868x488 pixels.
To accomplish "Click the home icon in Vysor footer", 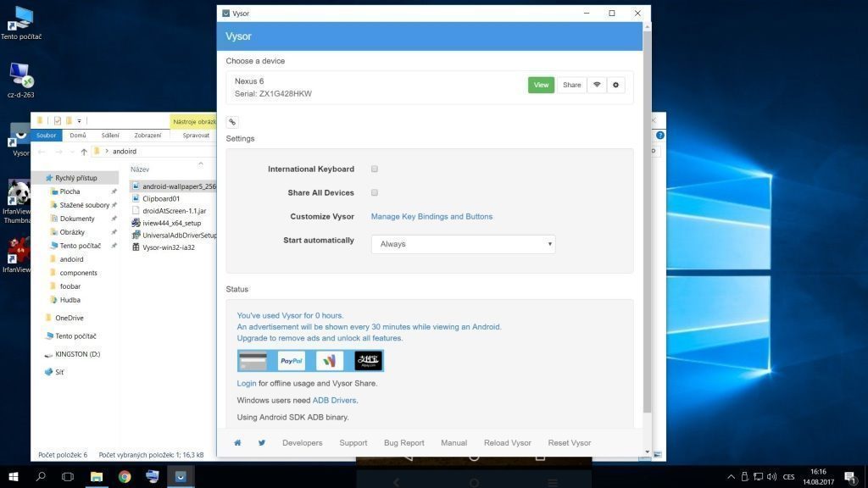I will [x=237, y=442].
